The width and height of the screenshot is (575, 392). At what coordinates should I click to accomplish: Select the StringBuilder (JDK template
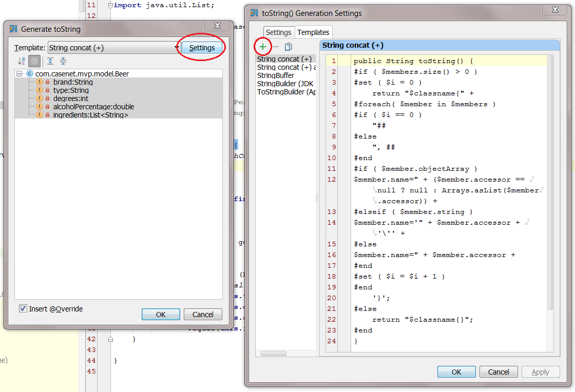(285, 84)
